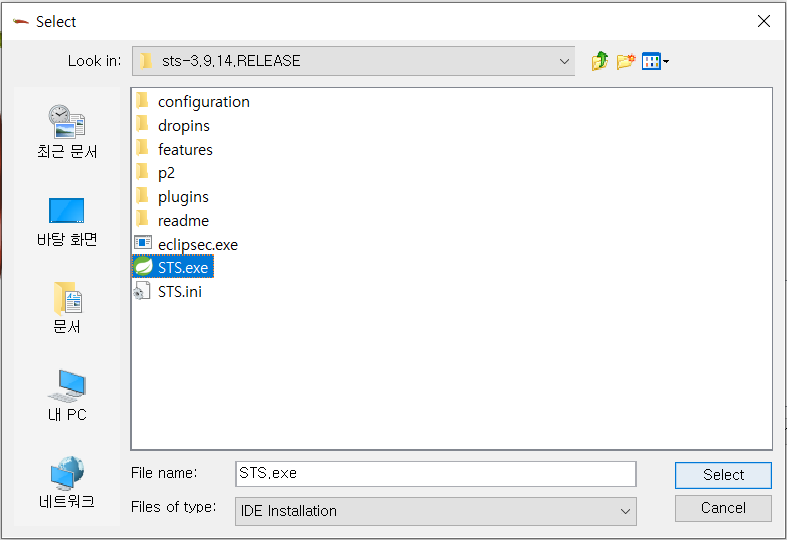Create a new folder
The image size is (787, 540).
(x=626, y=61)
